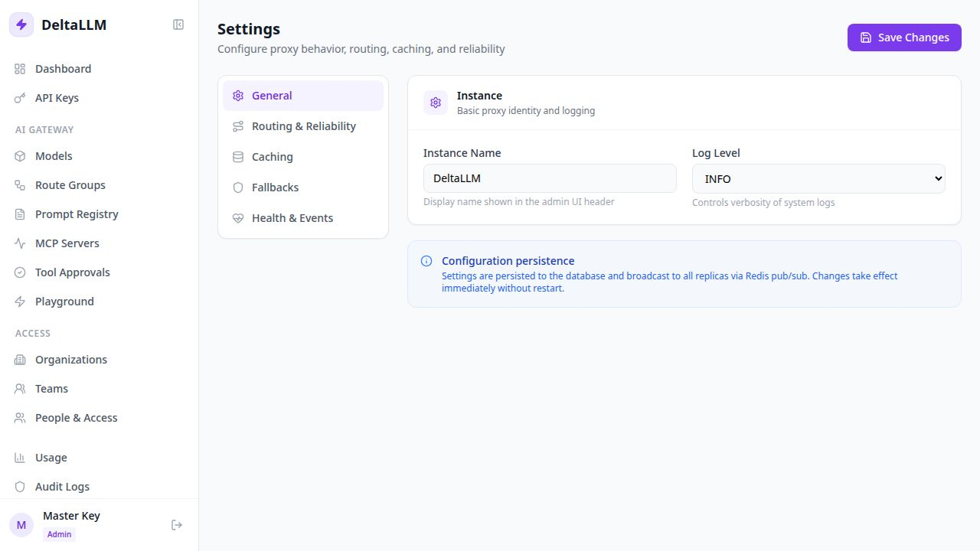This screenshot has width=980, height=551.
Task: Click the Configuration persistence info icon
Action: tap(426, 261)
